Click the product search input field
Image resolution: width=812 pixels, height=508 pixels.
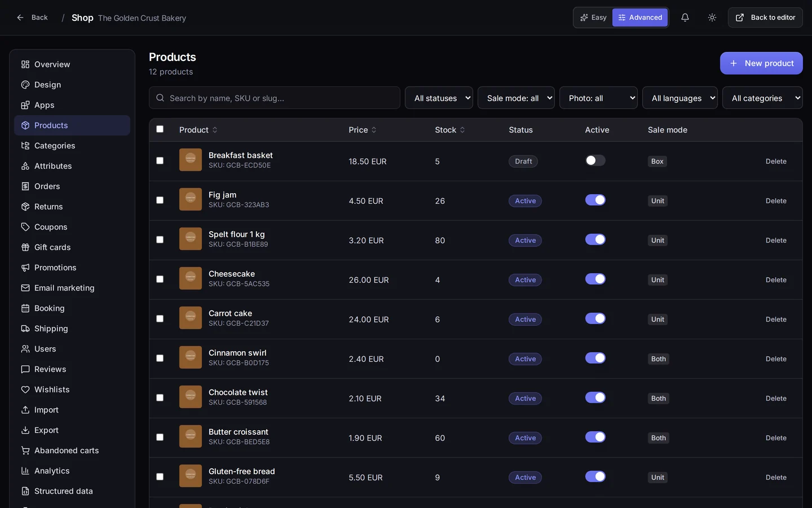point(275,98)
